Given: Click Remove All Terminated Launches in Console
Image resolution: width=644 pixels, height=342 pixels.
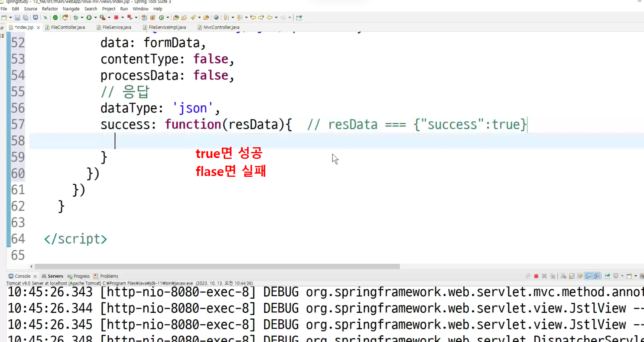Looking at the screenshot, I should (553, 276).
